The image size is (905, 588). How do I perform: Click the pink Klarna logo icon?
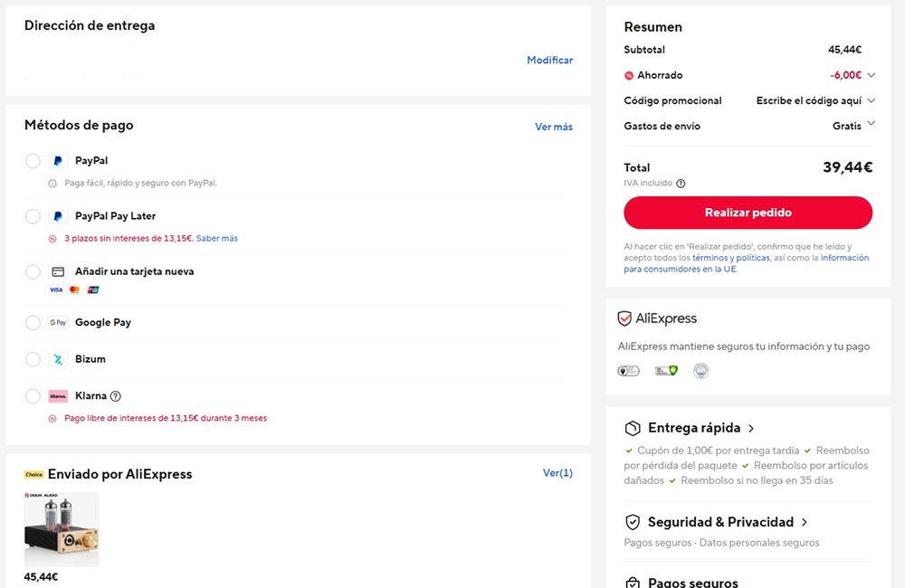click(x=58, y=396)
